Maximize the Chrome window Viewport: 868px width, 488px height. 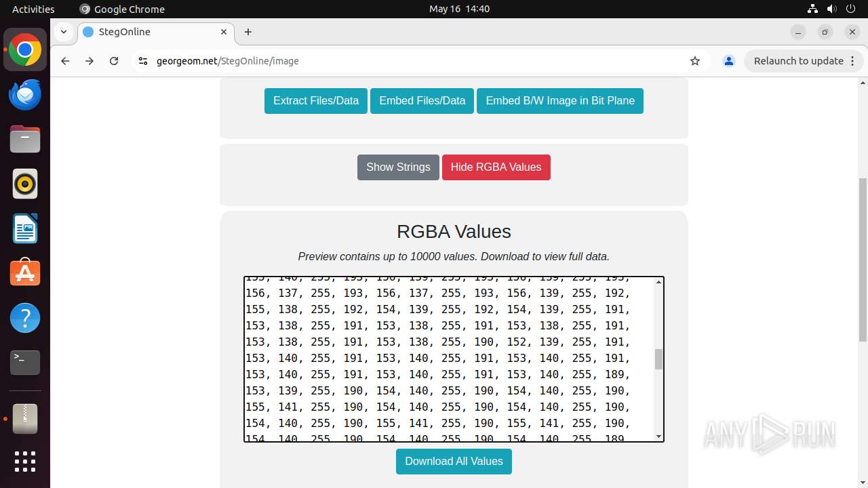[825, 32]
